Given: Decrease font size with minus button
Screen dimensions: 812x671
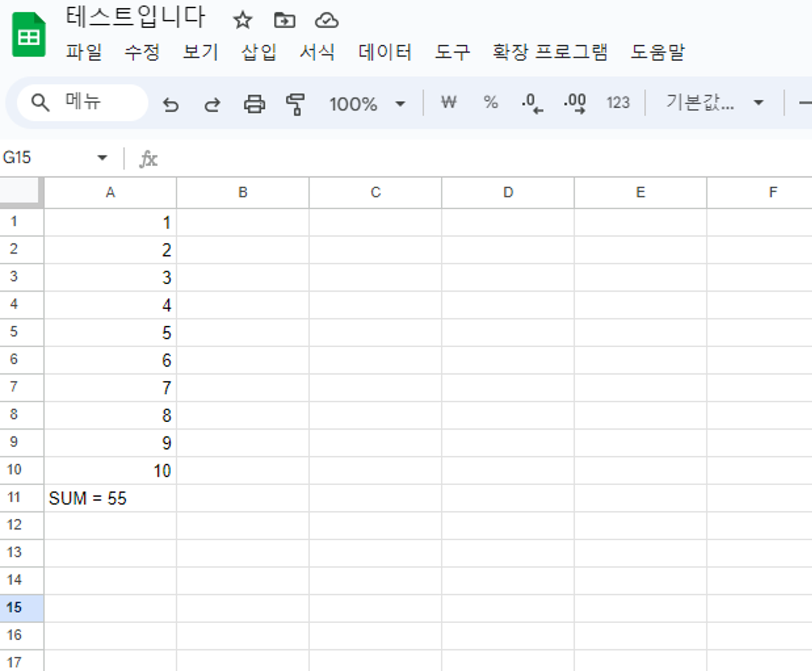Looking at the screenshot, I should point(805,103).
